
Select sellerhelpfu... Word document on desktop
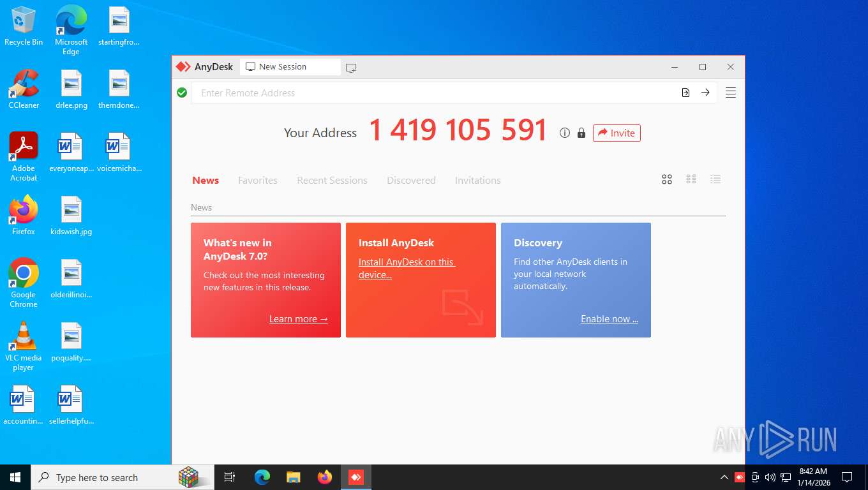[71, 405]
